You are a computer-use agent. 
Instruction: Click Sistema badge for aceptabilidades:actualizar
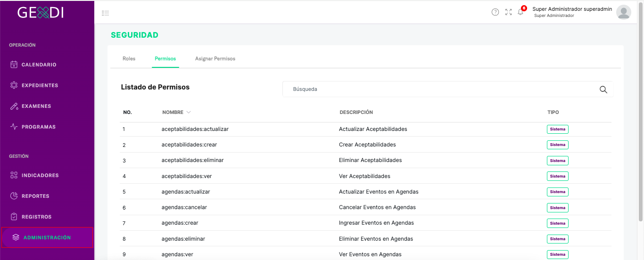point(557,129)
